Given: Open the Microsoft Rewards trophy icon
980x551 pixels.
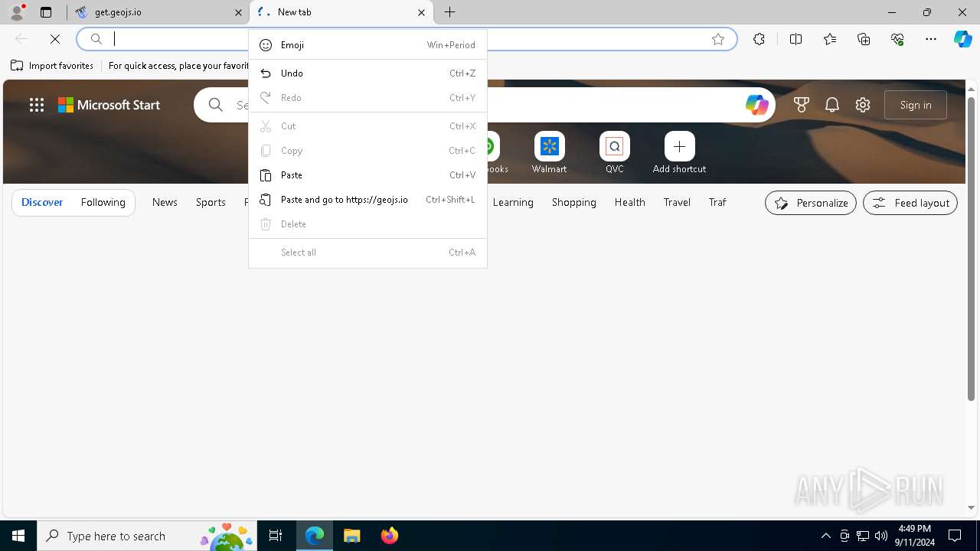Looking at the screenshot, I should [802, 105].
